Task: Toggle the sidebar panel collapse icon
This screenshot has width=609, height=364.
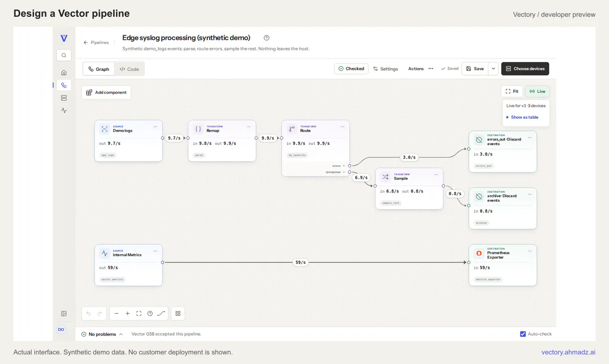Action: pyautogui.click(x=64, y=314)
